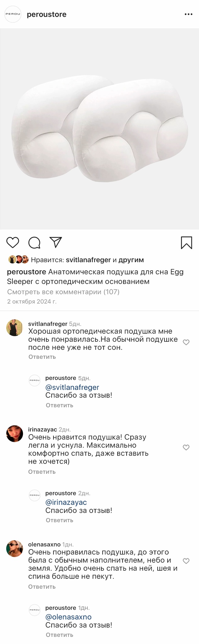Open the @olenasaxno mention link

tap(68, 617)
